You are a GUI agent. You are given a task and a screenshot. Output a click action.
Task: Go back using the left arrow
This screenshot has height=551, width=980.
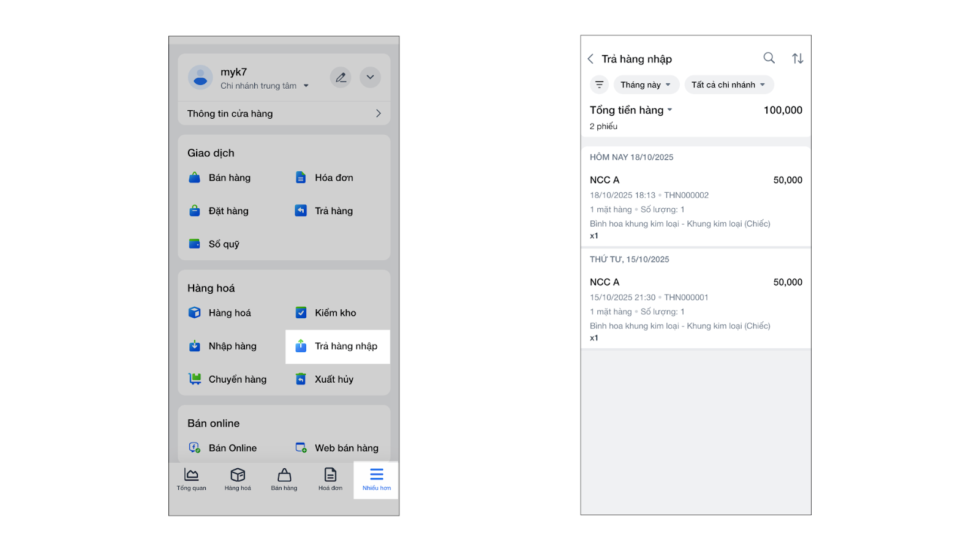click(x=590, y=59)
